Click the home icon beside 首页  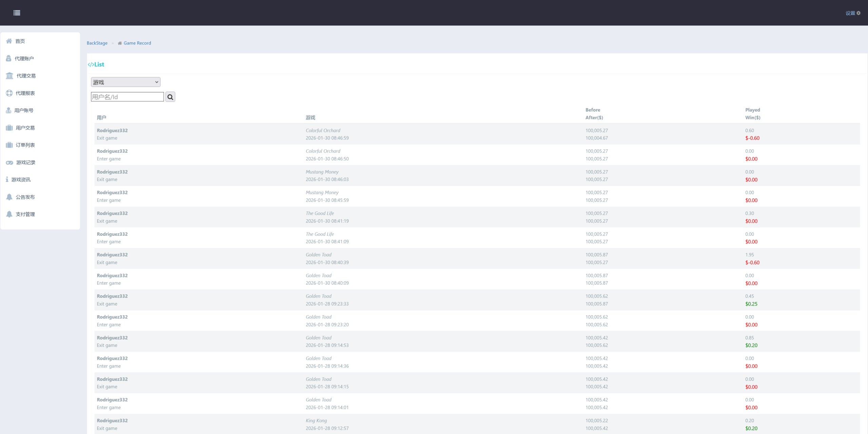coord(9,41)
